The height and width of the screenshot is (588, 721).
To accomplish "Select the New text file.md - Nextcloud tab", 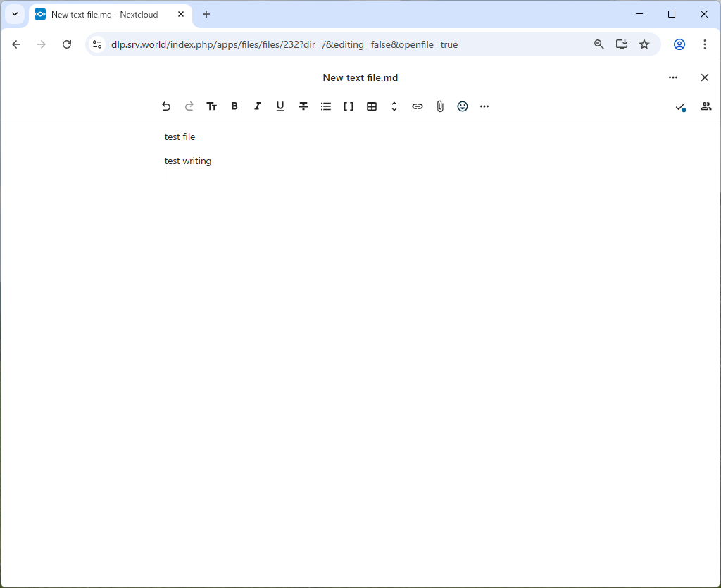I will click(x=111, y=15).
